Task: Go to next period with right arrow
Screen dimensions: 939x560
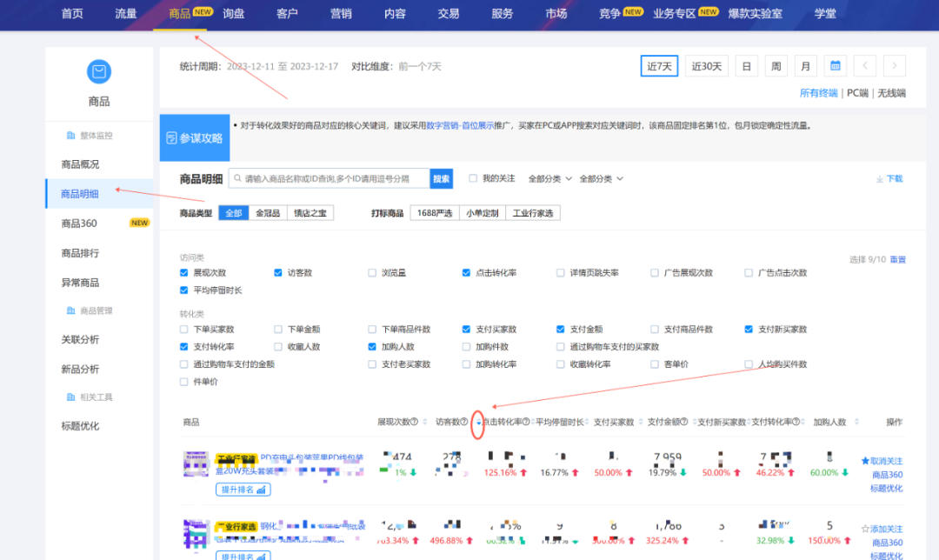Action: pos(894,66)
